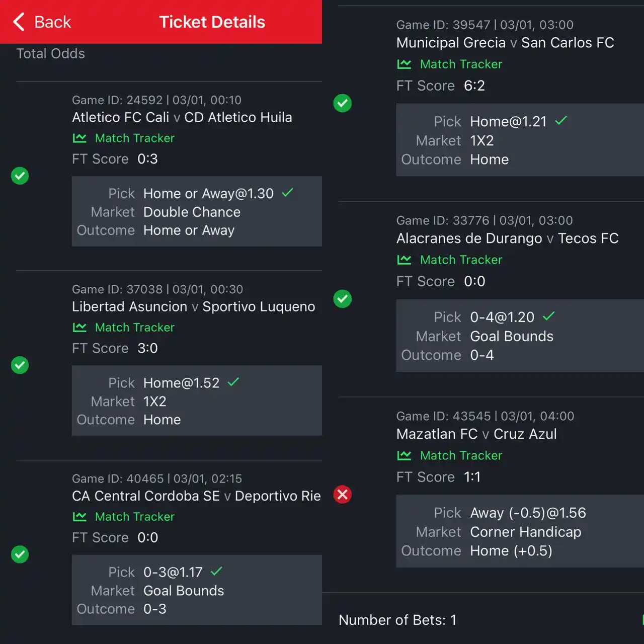
Task: Click green check status for Libertad Asuncion game
Action: 20,365
